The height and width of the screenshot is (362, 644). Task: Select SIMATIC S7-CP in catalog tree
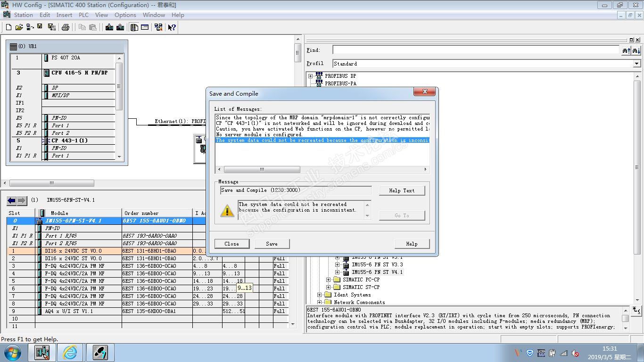(x=361, y=287)
